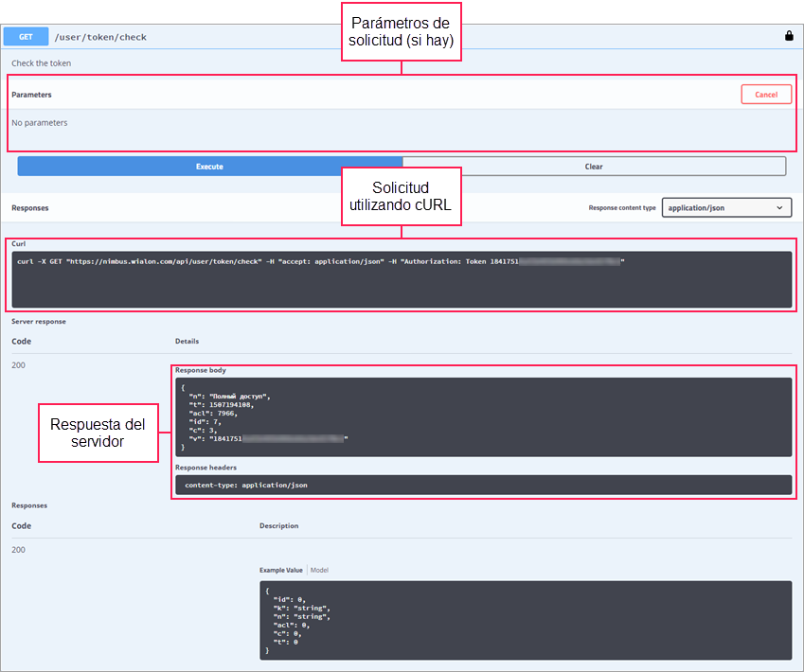
Task: Click the content-type response header block
Action: click(483, 485)
